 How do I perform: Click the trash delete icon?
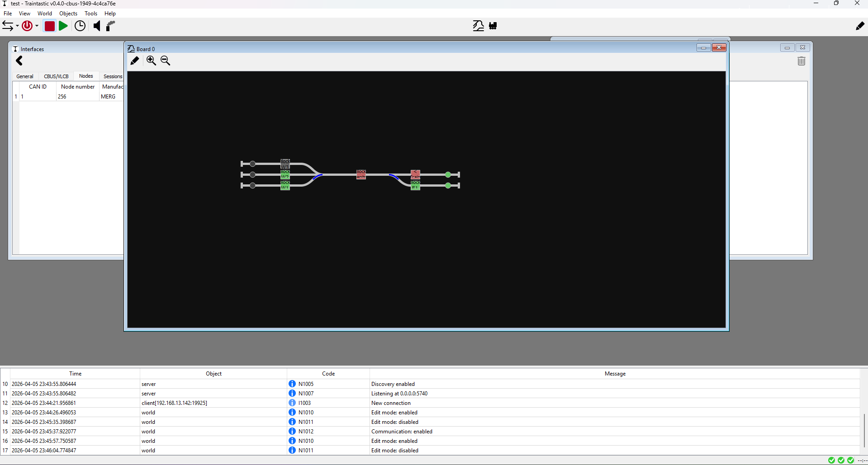coord(801,61)
